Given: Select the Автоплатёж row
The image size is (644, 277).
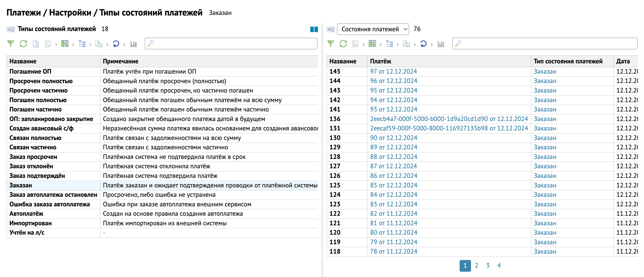Looking at the screenshot, I should (x=162, y=214).
